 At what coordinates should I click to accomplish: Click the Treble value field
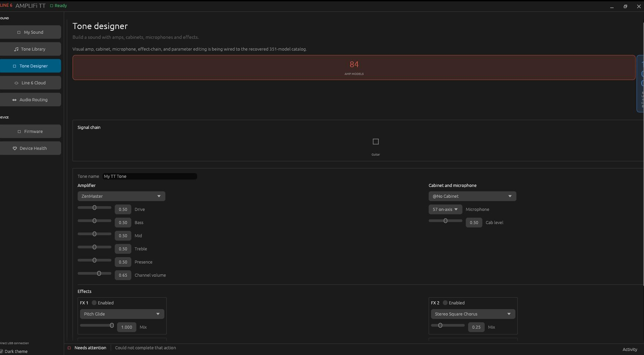pyautogui.click(x=123, y=249)
